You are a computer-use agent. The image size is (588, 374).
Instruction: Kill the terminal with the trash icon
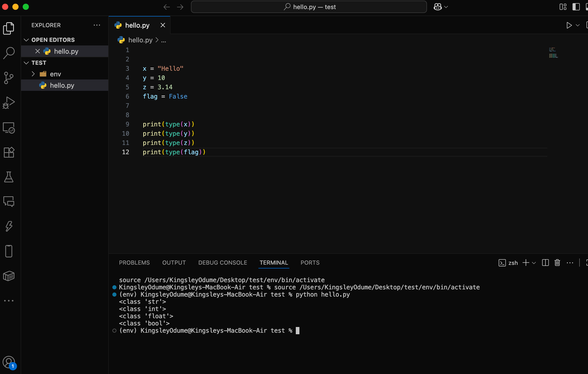[x=557, y=263]
